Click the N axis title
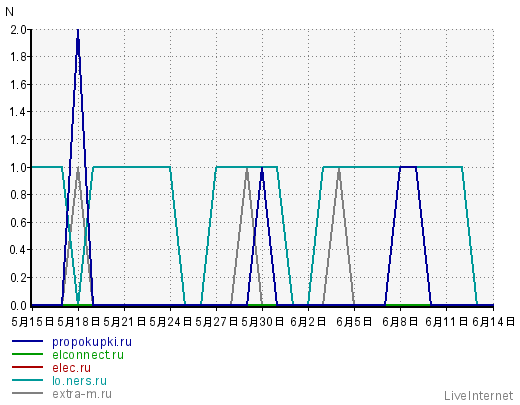Viewport: 520px width, 405px height. coord(10,12)
